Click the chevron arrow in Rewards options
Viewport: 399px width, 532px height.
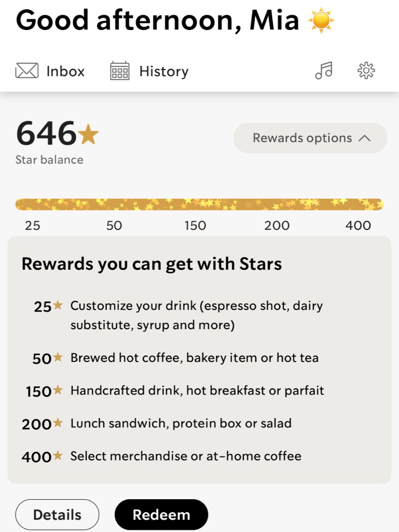point(365,138)
